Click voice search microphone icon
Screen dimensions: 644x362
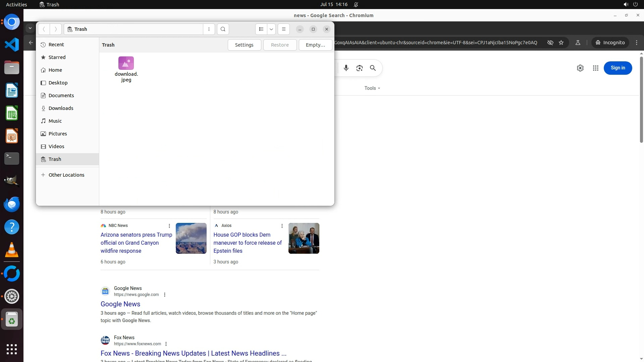pos(346,68)
